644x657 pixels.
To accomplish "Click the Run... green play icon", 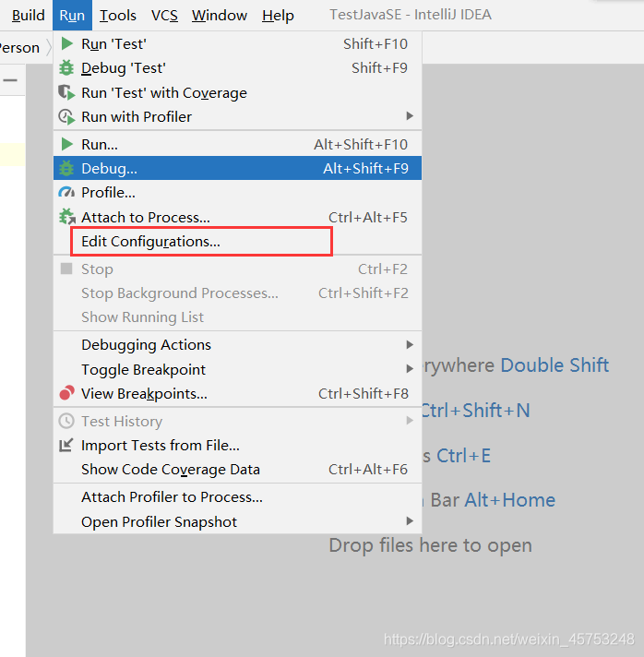I will 66,144.
